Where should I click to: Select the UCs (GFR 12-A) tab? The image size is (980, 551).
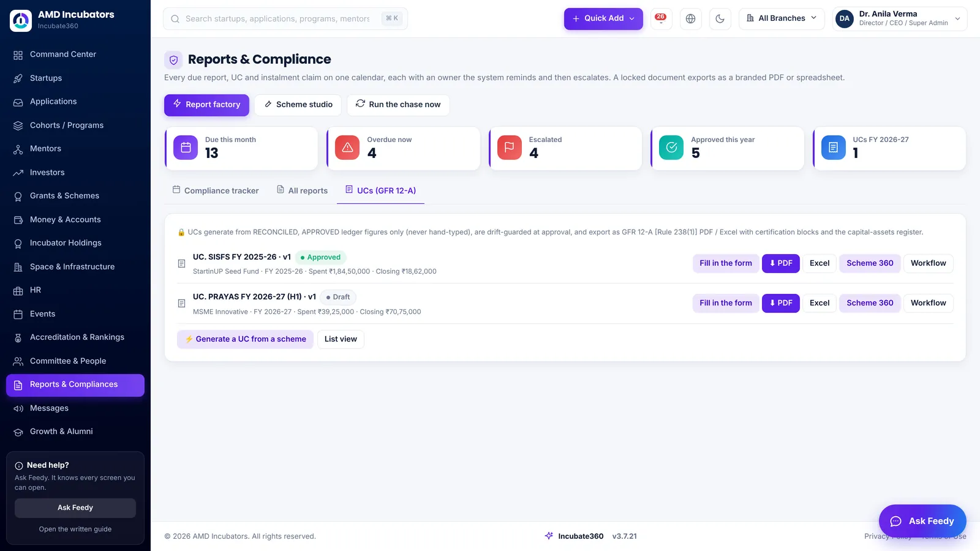pyautogui.click(x=380, y=190)
